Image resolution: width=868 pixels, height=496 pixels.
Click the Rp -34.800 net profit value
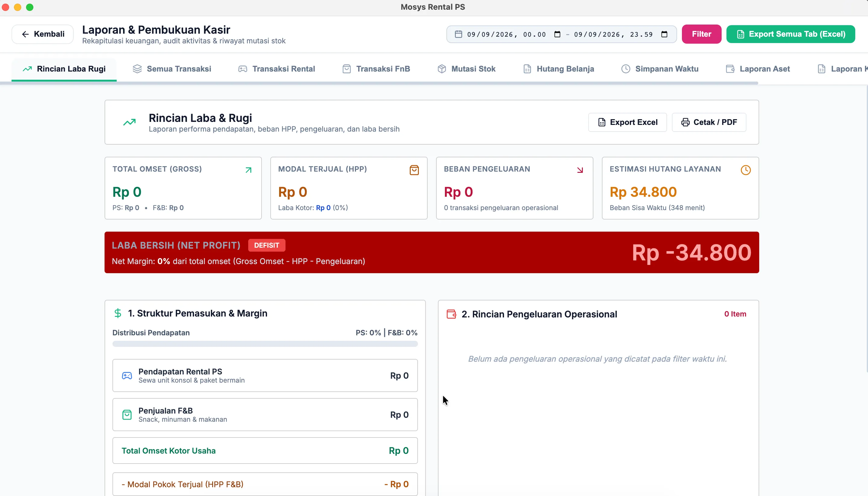691,253
